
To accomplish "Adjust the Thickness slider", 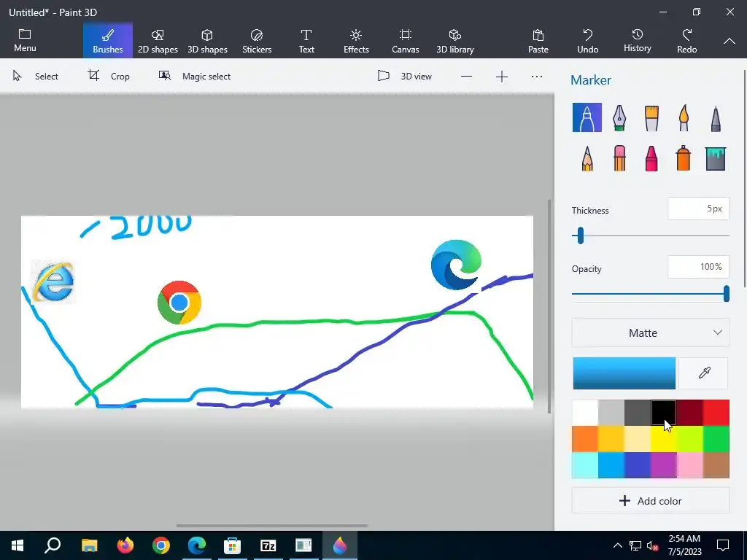I will pos(580,236).
